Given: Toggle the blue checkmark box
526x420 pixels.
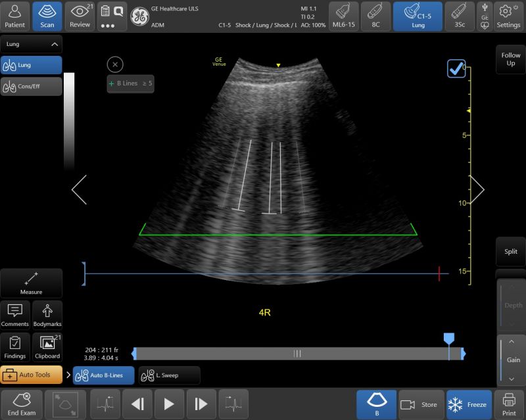Looking at the screenshot, I should (x=456, y=69).
